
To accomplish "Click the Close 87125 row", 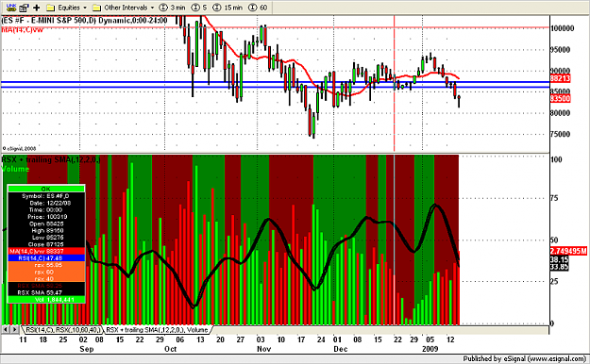I will [46, 244].
